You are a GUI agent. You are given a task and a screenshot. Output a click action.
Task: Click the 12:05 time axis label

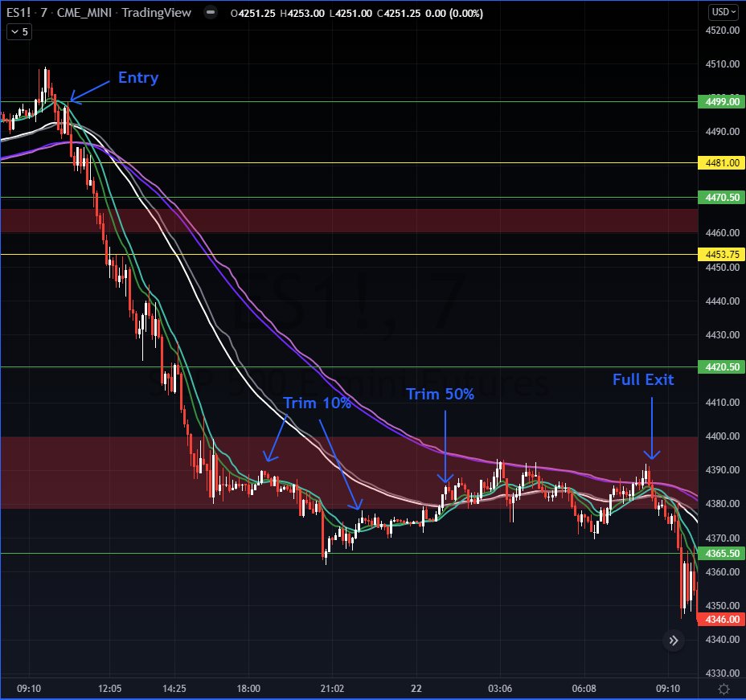[110, 688]
